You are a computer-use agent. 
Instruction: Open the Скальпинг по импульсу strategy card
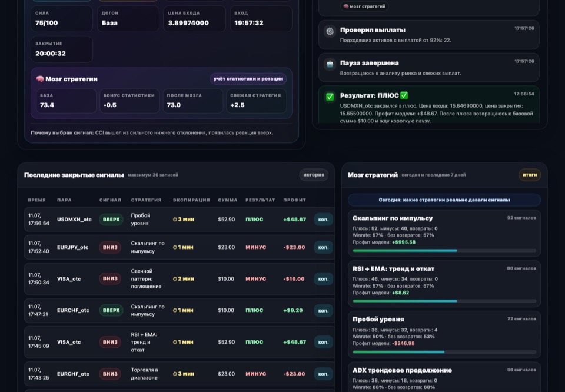[444, 233]
